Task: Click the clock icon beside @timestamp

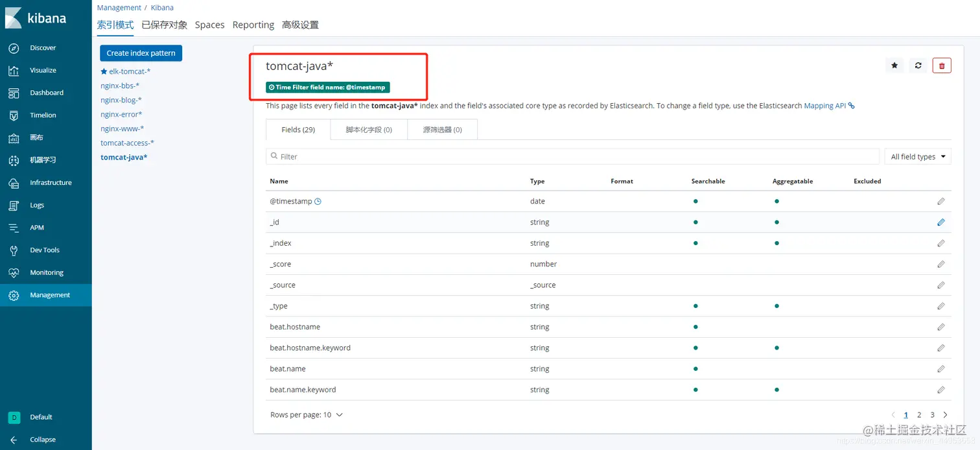Action: [x=318, y=202]
